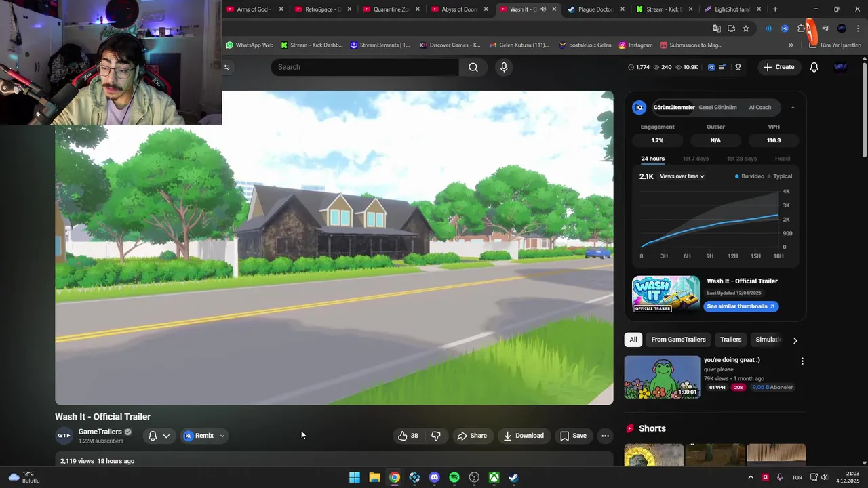Click the search magnifier button

tap(473, 67)
